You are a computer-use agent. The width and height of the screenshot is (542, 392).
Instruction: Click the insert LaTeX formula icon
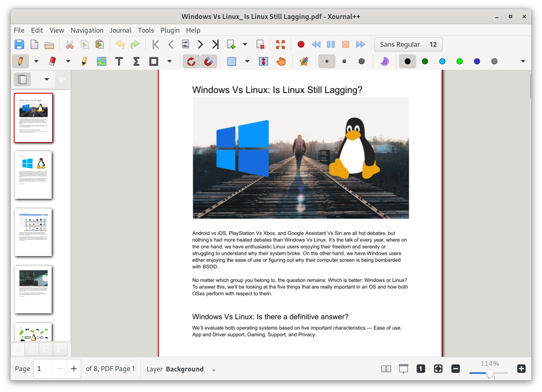tap(136, 61)
